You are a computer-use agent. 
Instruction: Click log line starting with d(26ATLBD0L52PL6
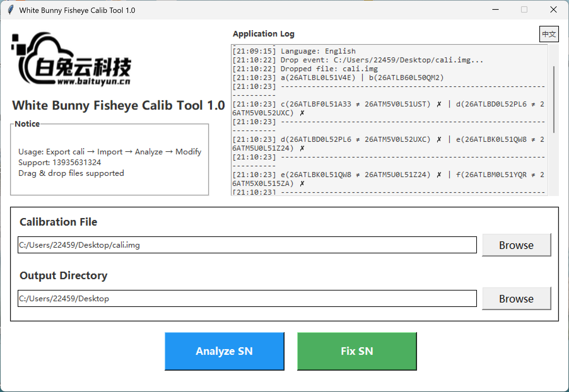tap(388, 144)
